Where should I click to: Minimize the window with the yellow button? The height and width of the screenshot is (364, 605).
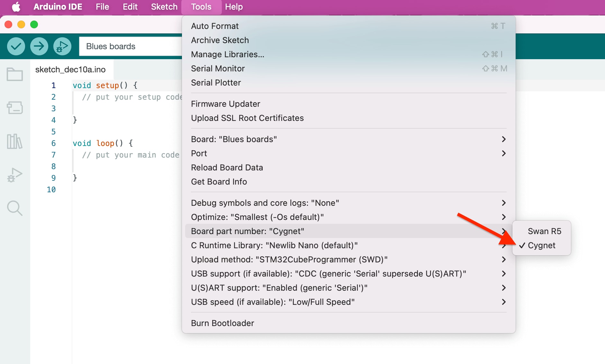pos(21,24)
